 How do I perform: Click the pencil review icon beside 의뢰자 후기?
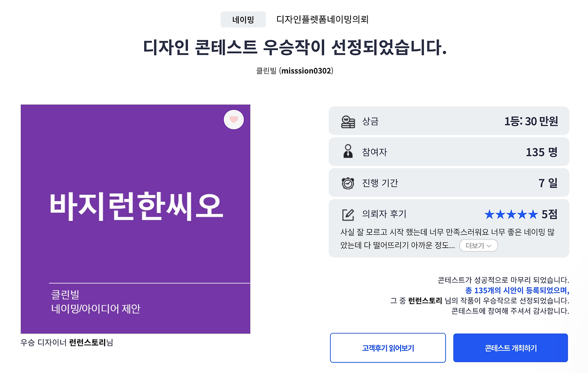click(x=347, y=214)
